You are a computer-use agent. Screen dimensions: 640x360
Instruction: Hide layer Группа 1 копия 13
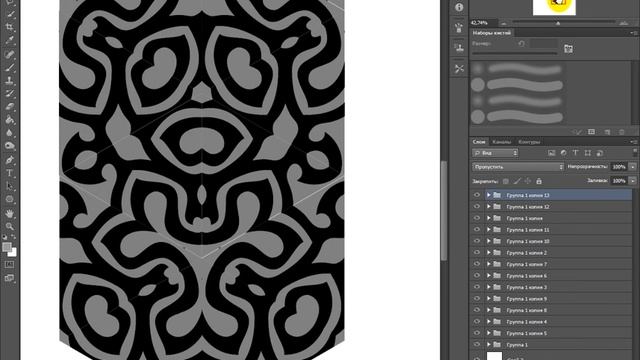(477, 195)
